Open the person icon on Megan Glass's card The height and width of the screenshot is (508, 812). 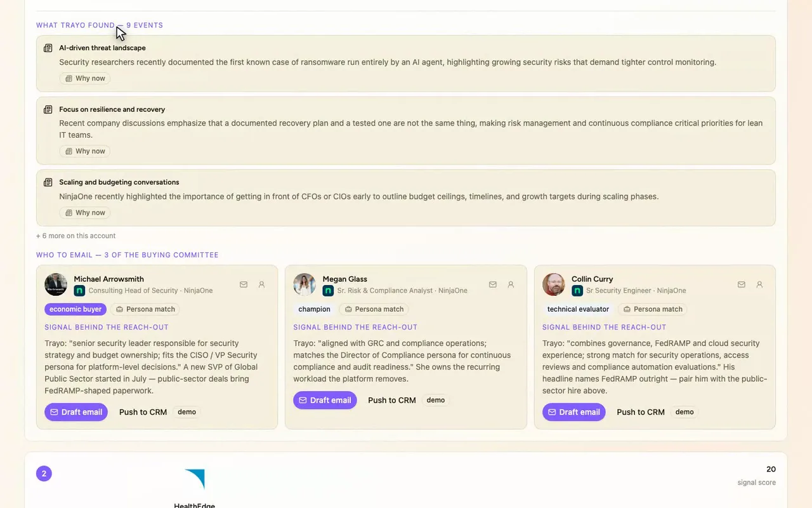coord(511,284)
